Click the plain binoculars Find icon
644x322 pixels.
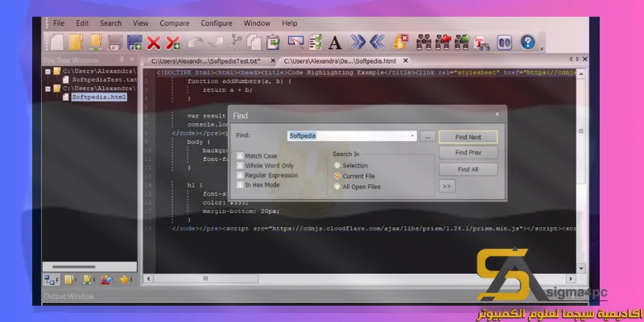click(423, 43)
